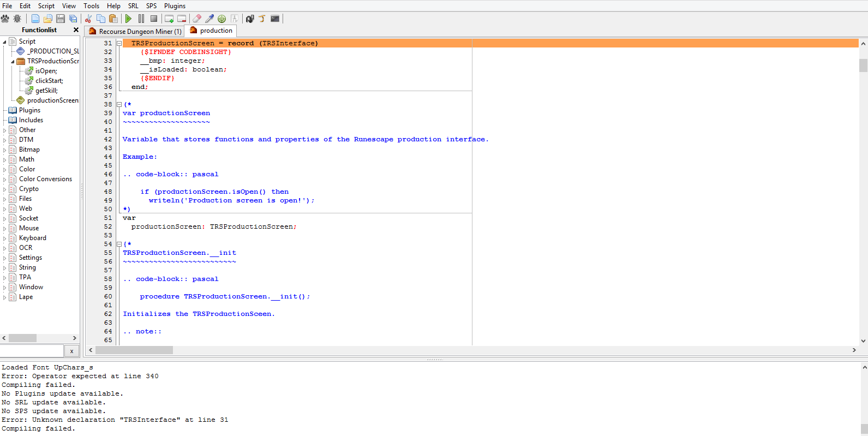Open the Script menu
Image resolution: width=868 pixels, height=436 pixels.
(46, 6)
